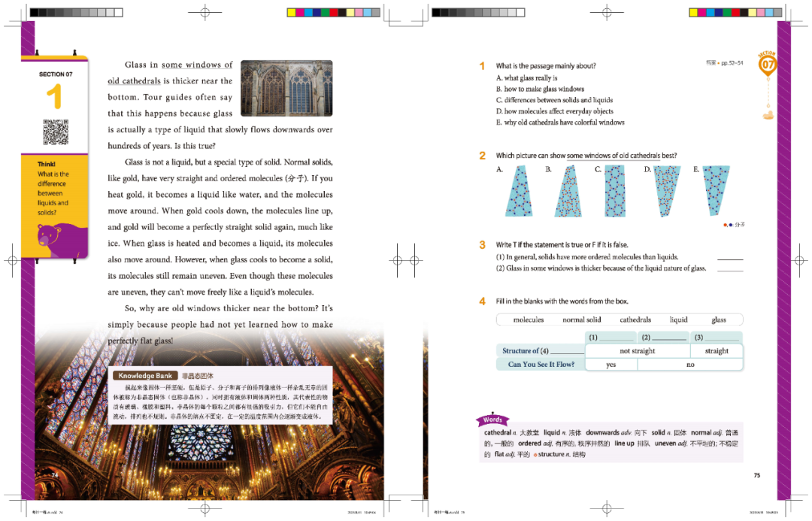Click the QR code under the Section 07 number
The width and height of the screenshot is (812, 521).
pos(56,132)
